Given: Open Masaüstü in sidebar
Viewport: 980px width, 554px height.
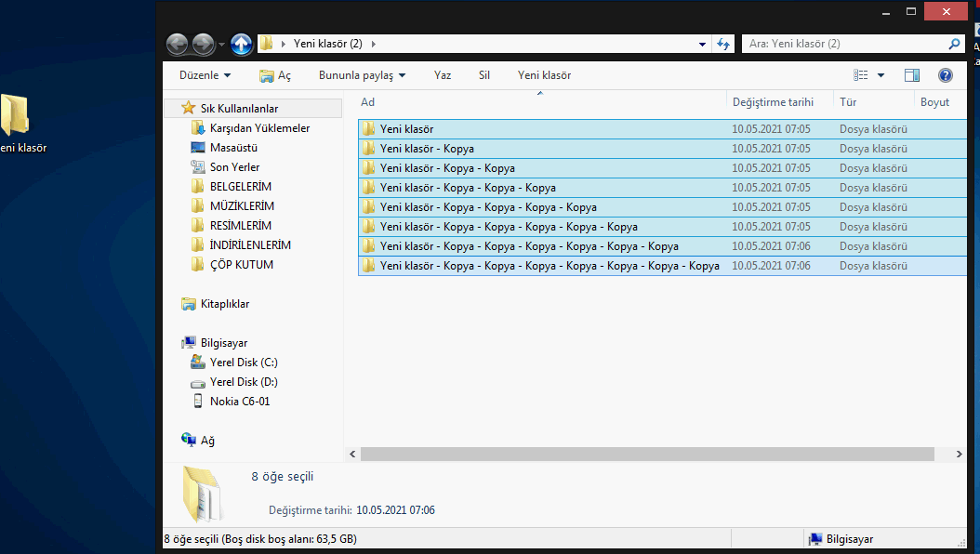Looking at the screenshot, I should (233, 148).
